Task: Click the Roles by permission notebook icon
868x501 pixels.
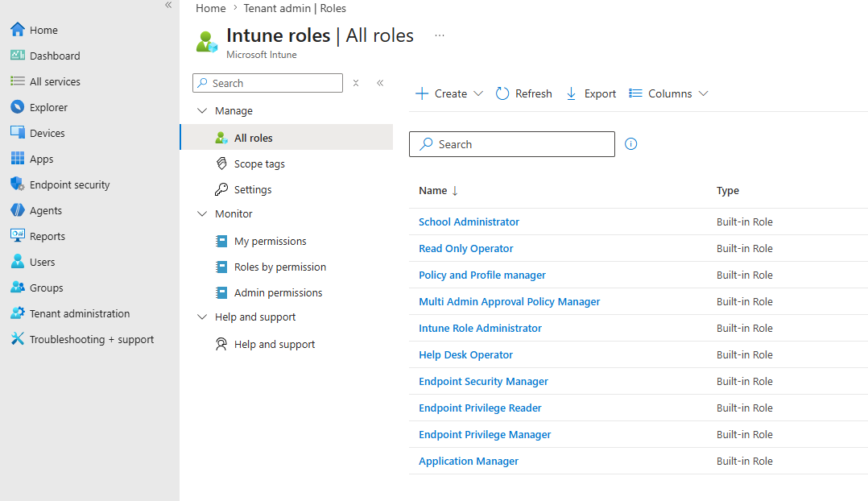Action: pyautogui.click(x=221, y=267)
